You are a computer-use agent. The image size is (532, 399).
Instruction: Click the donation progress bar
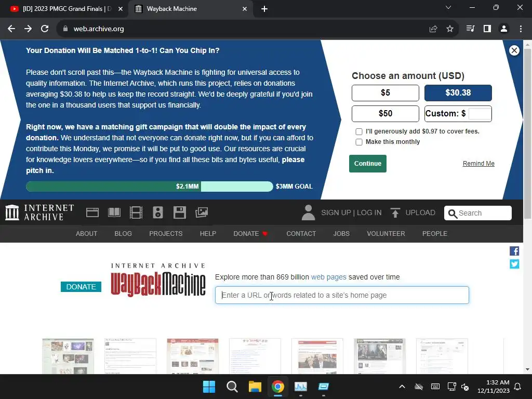pyautogui.click(x=149, y=187)
